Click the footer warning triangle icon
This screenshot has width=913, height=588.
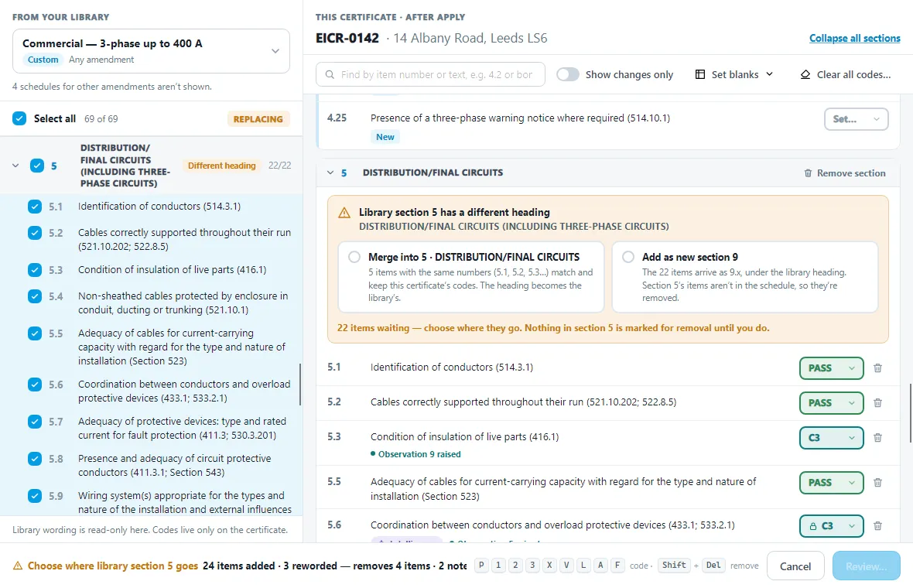[18, 566]
